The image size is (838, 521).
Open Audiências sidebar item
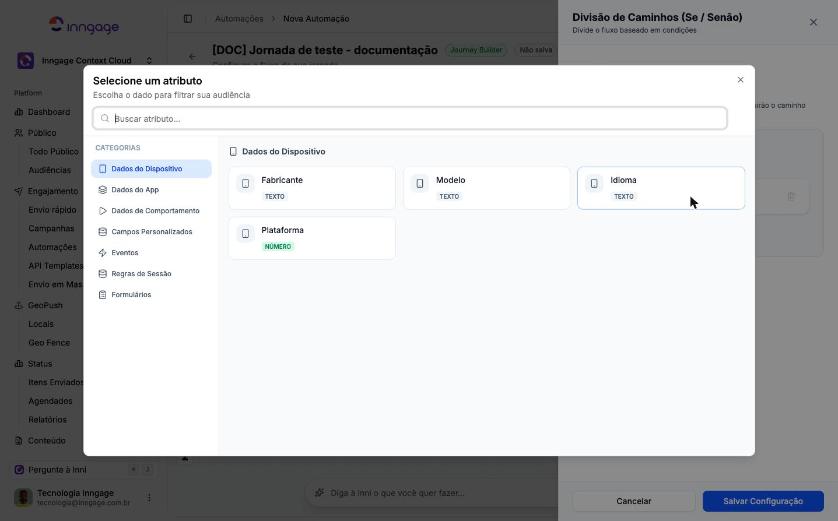[x=50, y=170]
